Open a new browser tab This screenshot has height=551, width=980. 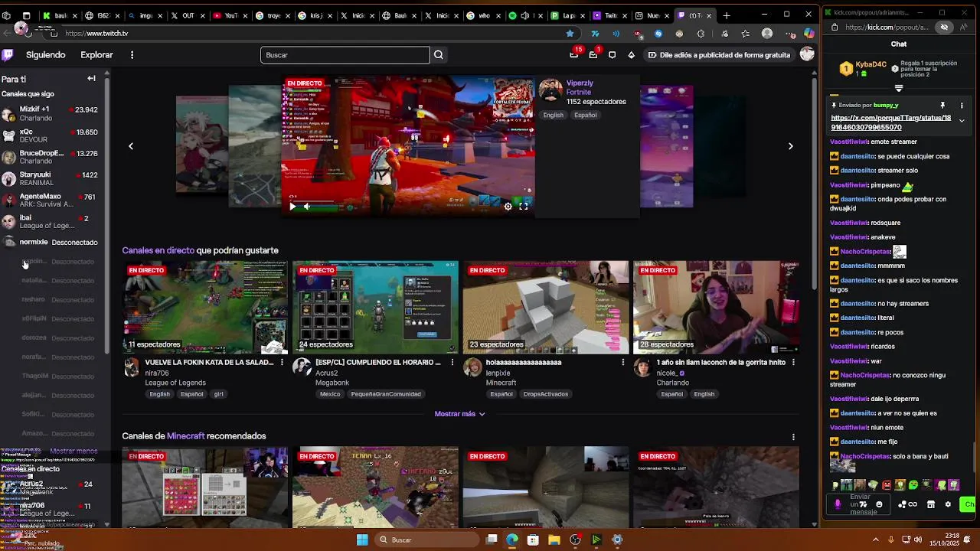pyautogui.click(x=727, y=15)
